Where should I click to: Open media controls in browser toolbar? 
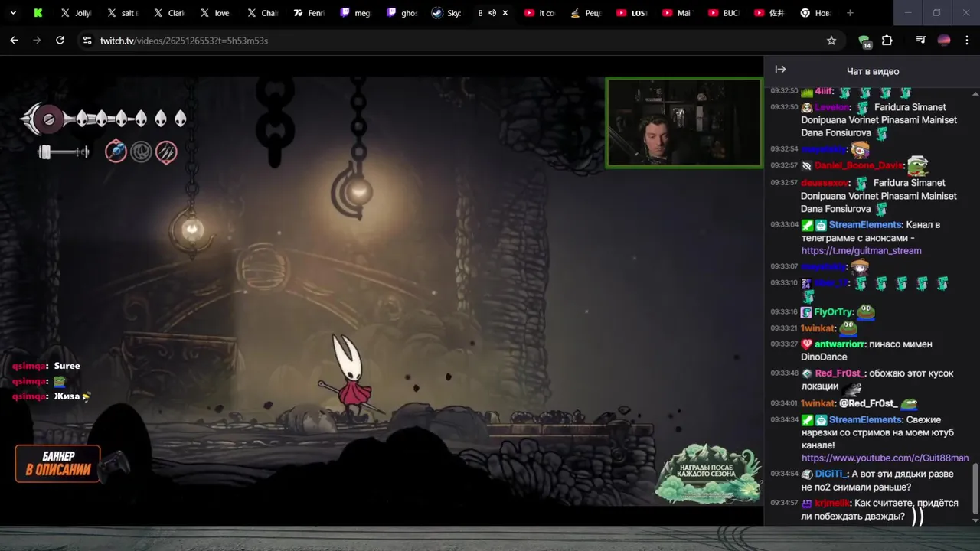[x=921, y=41]
